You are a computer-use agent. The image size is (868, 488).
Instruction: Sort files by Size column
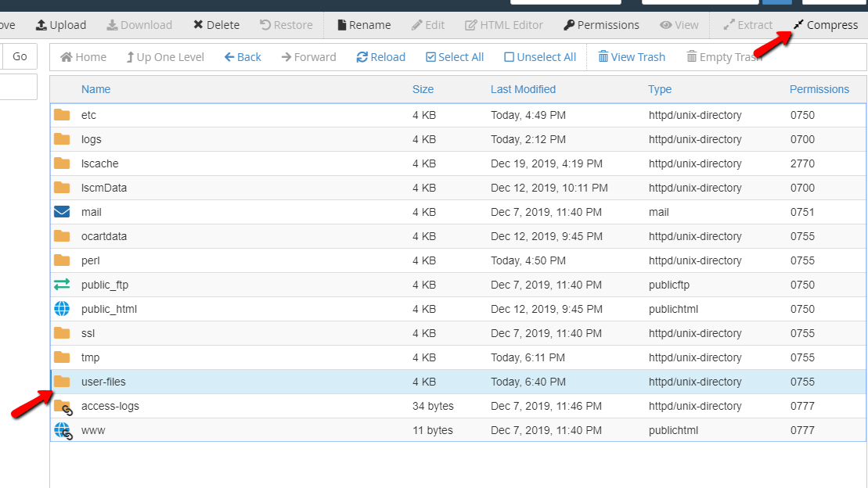(423, 89)
